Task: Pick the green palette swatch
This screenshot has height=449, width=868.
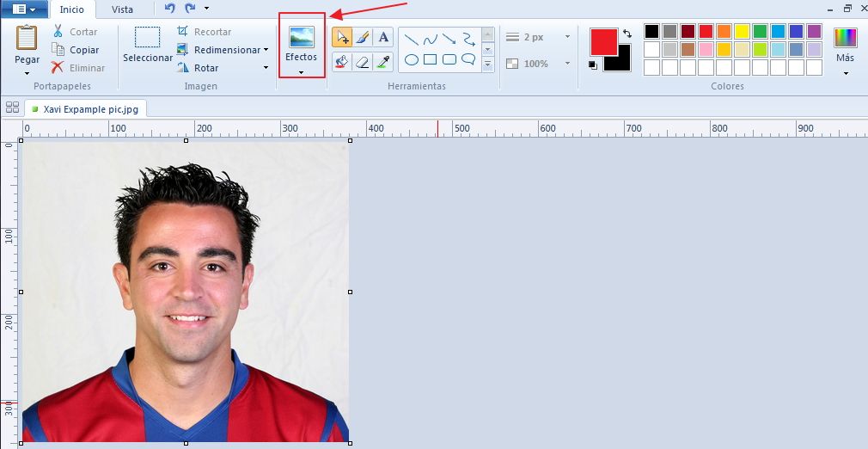Action: click(x=760, y=31)
